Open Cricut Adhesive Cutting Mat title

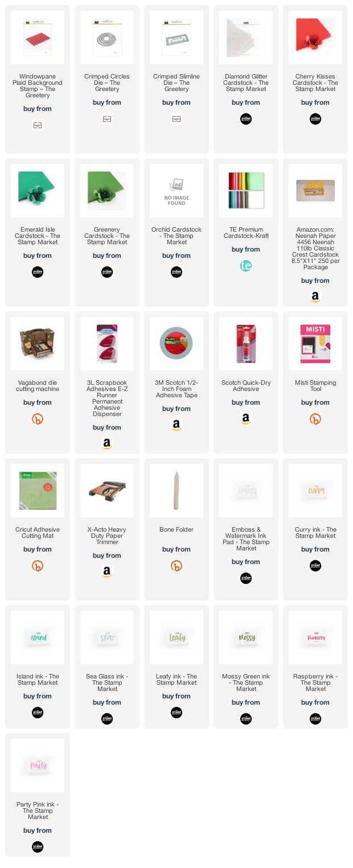pyautogui.click(x=38, y=533)
